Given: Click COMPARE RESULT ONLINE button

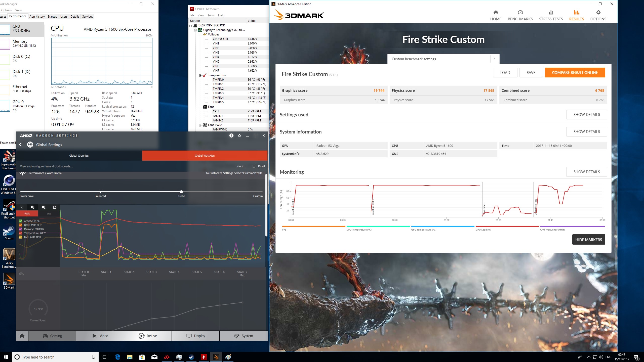Looking at the screenshot, I should point(575,73).
